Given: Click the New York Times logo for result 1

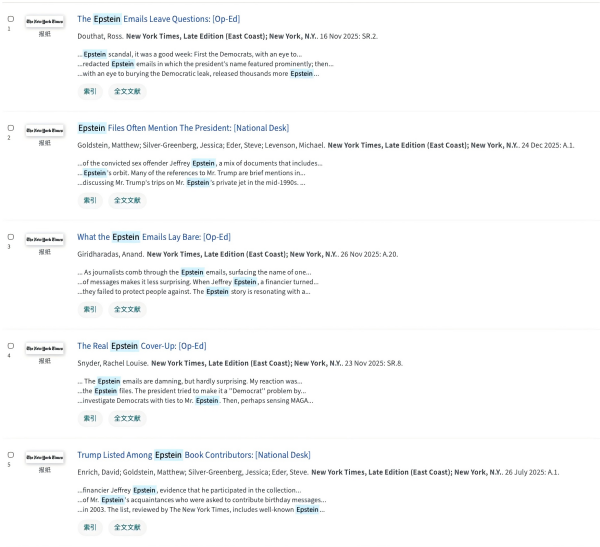Looking at the screenshot, I should [x=44, y=20].
